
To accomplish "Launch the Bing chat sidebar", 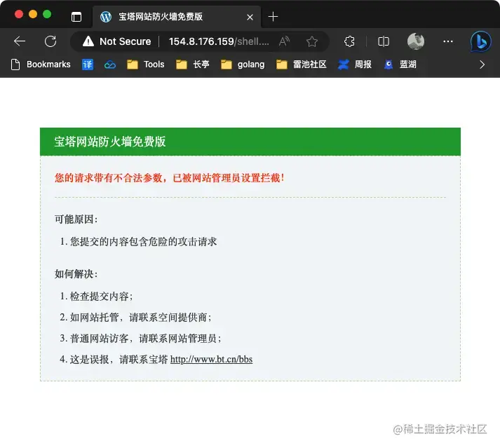I will pyautogui.click(x=481, y=41).
